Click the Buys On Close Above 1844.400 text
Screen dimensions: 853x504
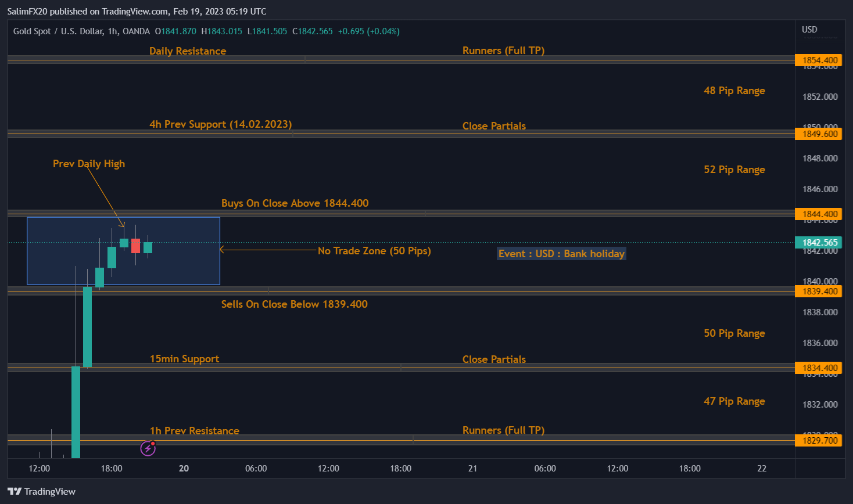tap(295, 203)
